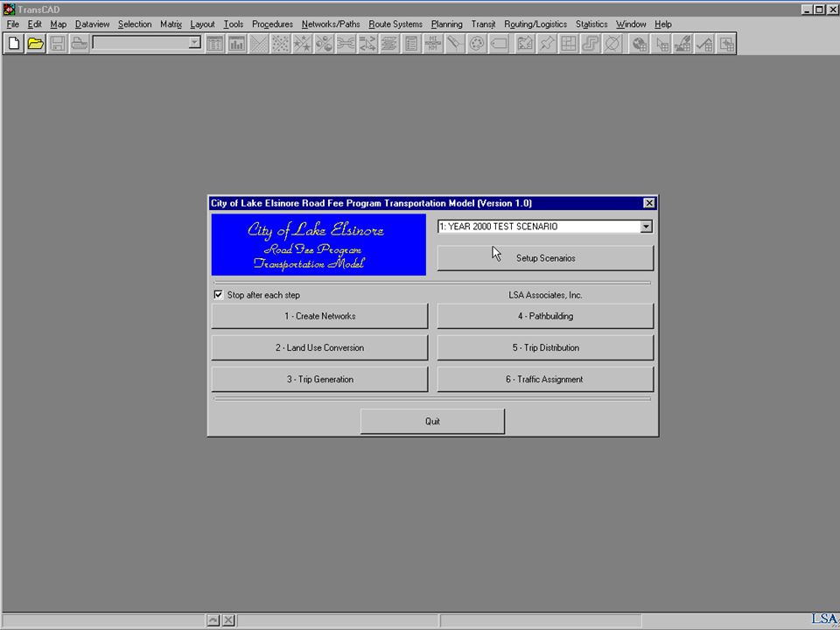840x630 pixels.
Task: Click the pushpin toolbar icon
Action: click(x=547, y=44)
